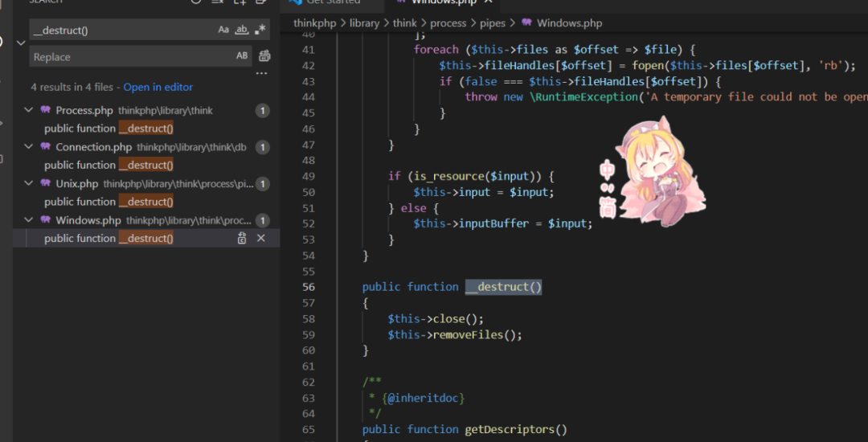868x442 pixels.
Task: Click Replace All icon next to Replace field
Action: click(264, 56)
